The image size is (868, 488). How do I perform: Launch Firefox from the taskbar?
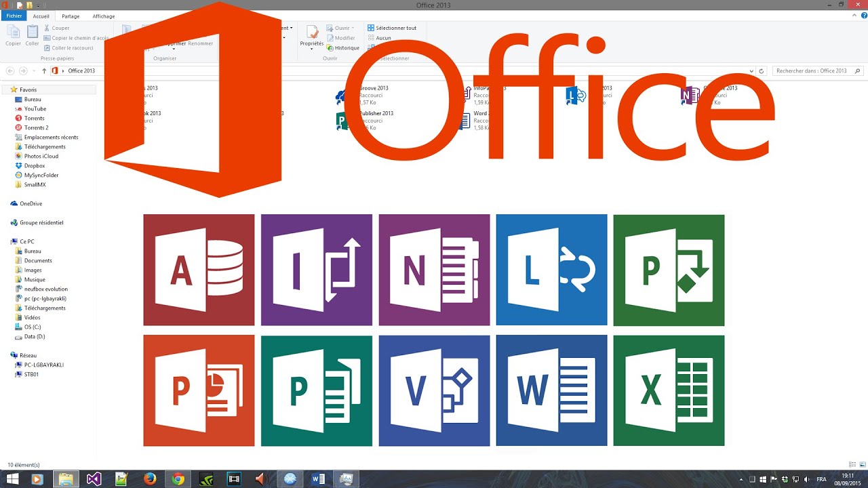point(150,479)
